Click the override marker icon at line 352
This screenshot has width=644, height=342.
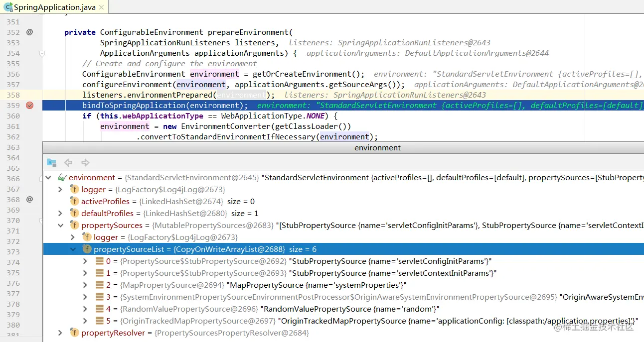pyautogui.click(x=29, y=32)
